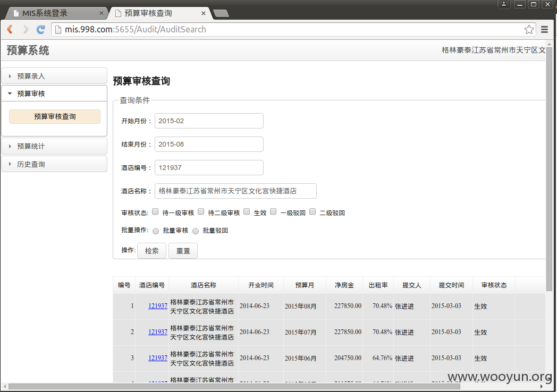Click the 审核状态 column header
Screen dimensions: 557x392
[494, 285]
